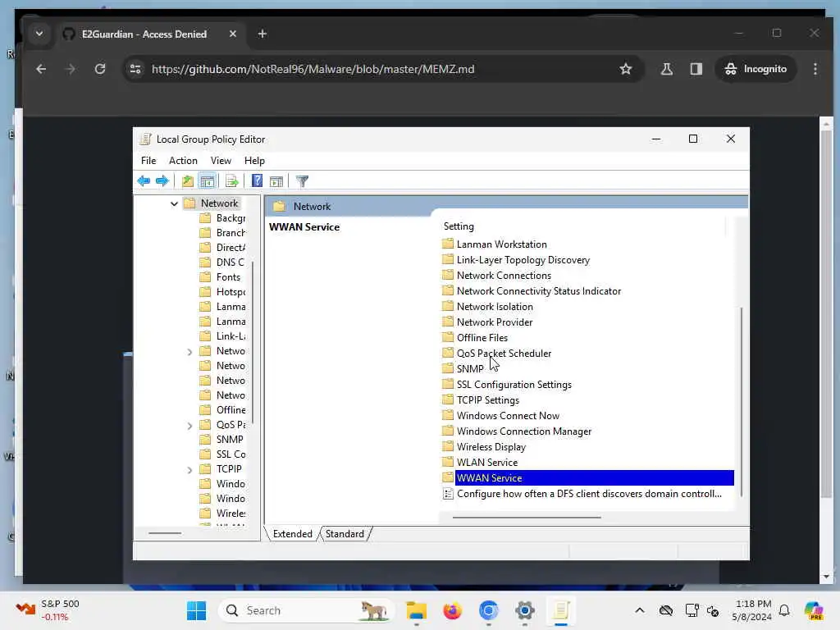This screenshot has height=630, width=840.
Task: Click the Forward arrow in Group Policy toolbar
Action: tap(162, 181)
